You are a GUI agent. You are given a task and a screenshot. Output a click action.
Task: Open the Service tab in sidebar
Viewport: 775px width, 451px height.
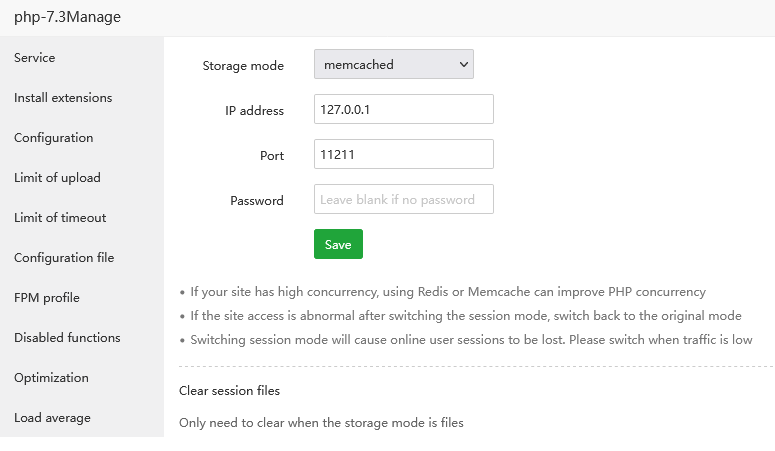(x=35, y=58)
